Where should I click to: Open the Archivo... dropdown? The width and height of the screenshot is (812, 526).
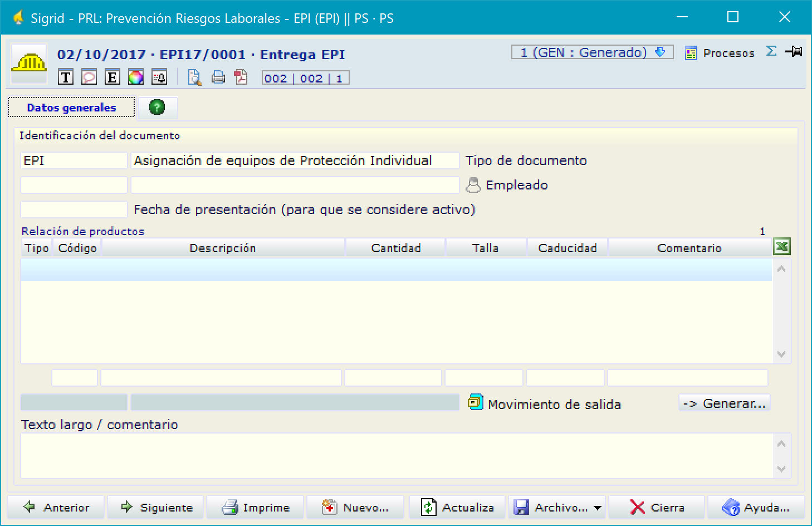click(x=557, y=508)
